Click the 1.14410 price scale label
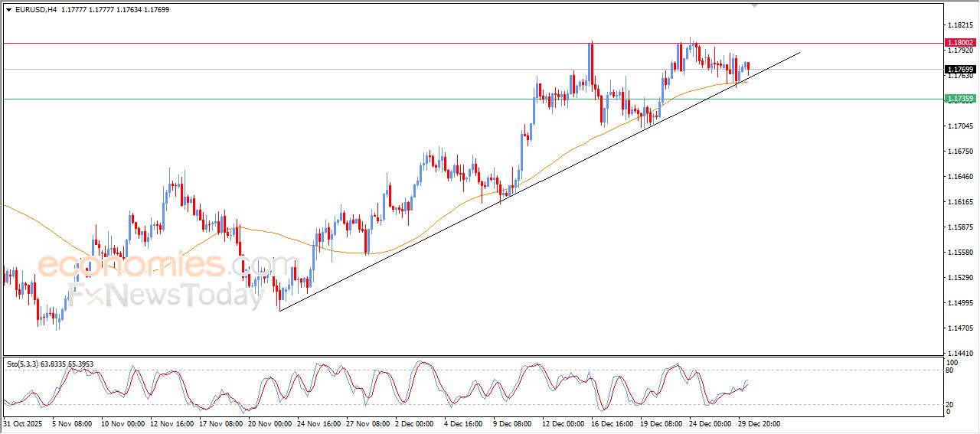Viewport: 980px width, 434px height. tap(959, 354)
